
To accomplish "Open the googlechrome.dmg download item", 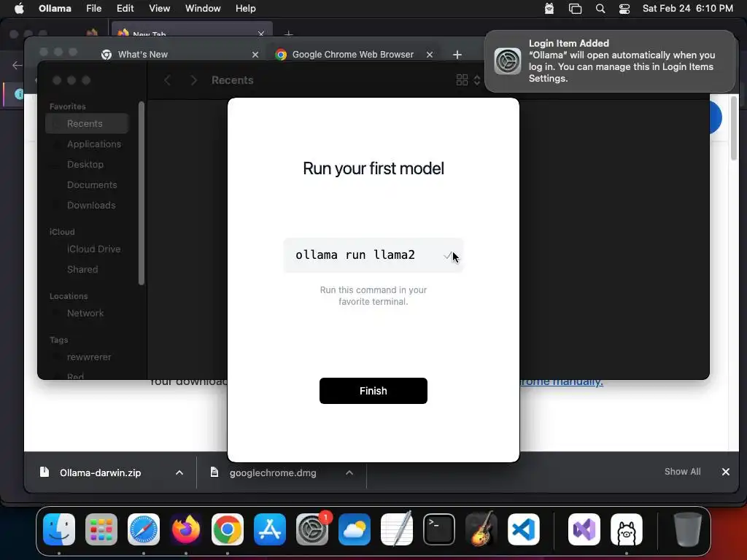I will [273, 472].
